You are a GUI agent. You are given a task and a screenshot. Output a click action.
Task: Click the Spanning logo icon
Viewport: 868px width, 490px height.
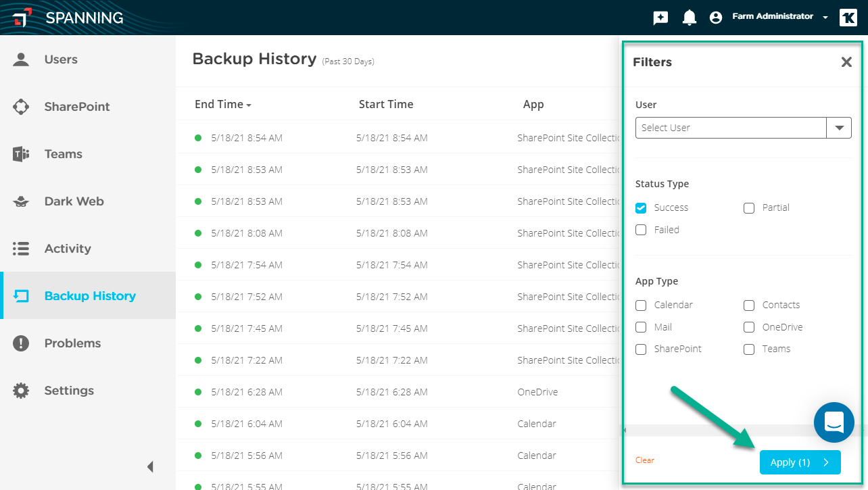(22, 18)
